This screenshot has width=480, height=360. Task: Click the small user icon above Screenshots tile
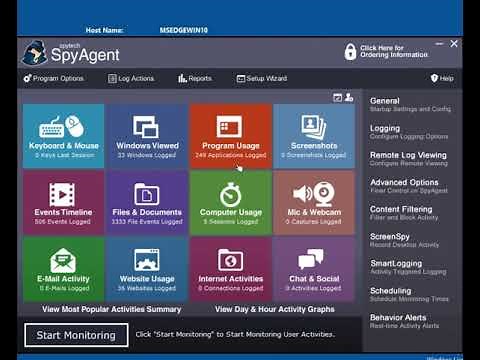[x=349, y=97]
